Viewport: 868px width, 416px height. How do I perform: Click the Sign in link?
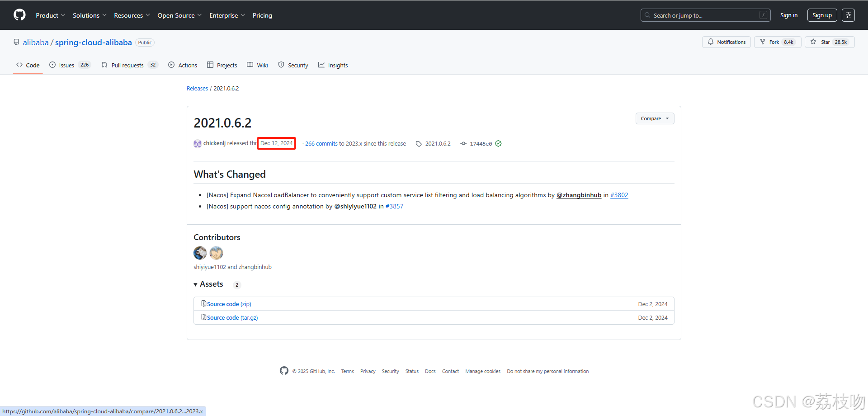coord(789,15)
